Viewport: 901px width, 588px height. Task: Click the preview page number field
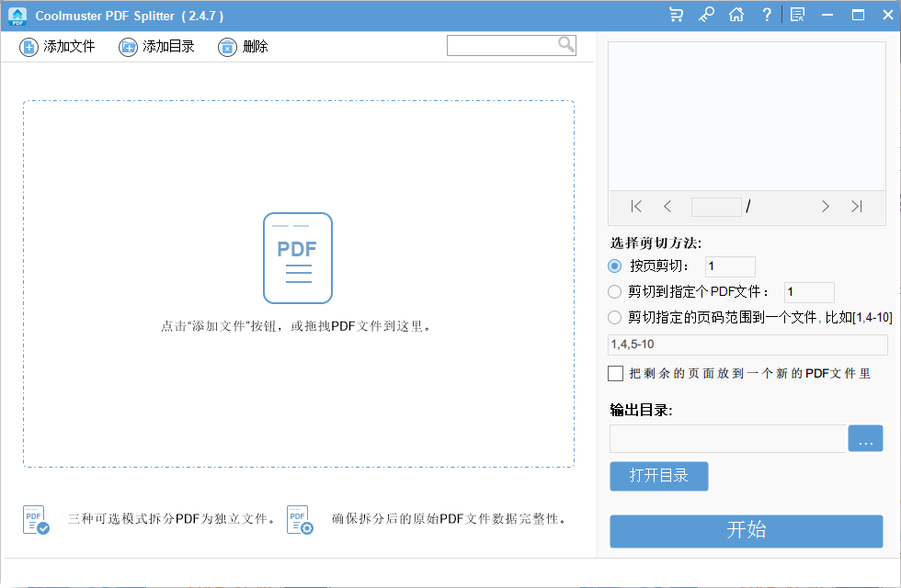click(716, 207)
